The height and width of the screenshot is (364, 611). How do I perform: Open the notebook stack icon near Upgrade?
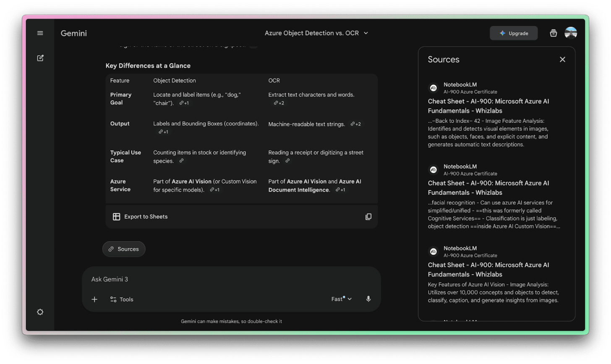tap(554, 33)
